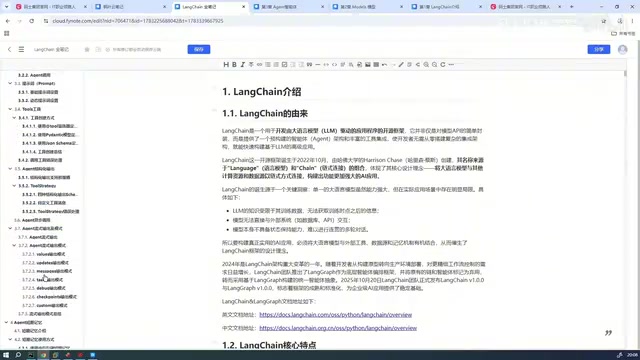Open the docs.langchain.com overview link
Image resolution: width=640 pixels, height=360 pixels.
click(336, 315)
